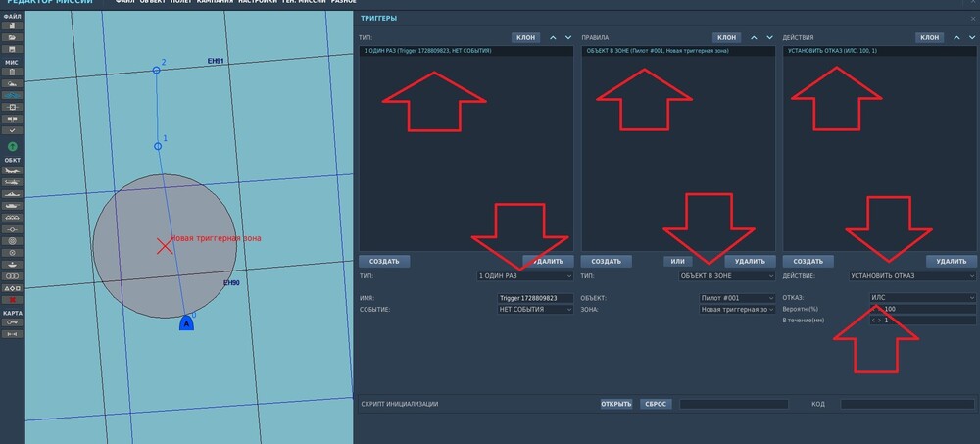Select the helicopter group object icon

pos(13,182)
